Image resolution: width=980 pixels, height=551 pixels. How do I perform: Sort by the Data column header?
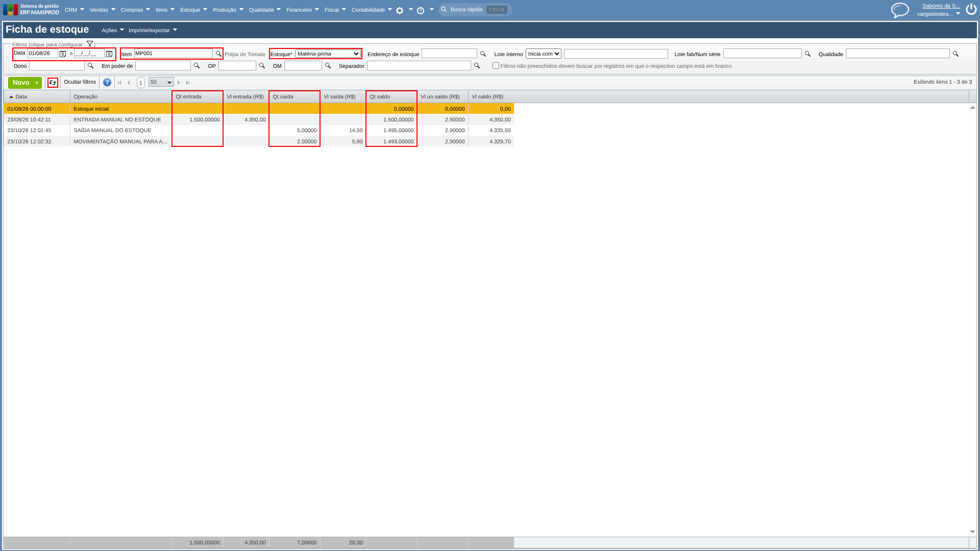[37, 96]
